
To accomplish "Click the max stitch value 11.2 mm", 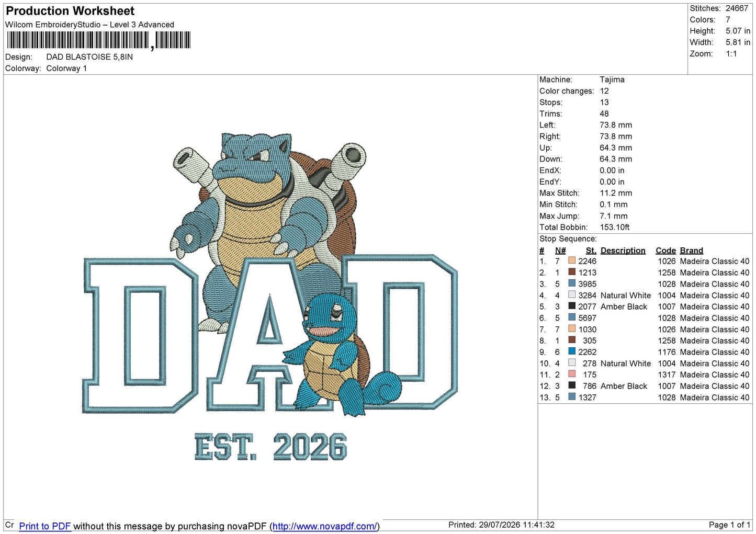I will point(616,193).
